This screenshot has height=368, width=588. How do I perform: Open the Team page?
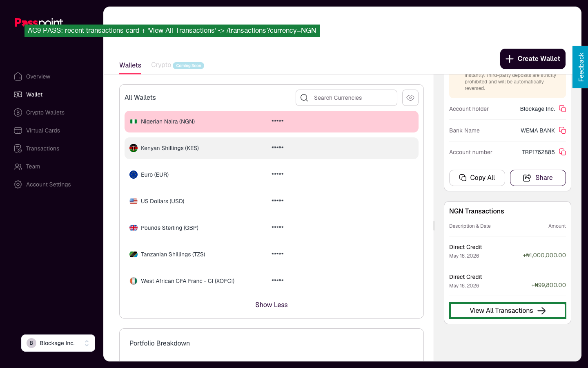(x=27, y=166)
